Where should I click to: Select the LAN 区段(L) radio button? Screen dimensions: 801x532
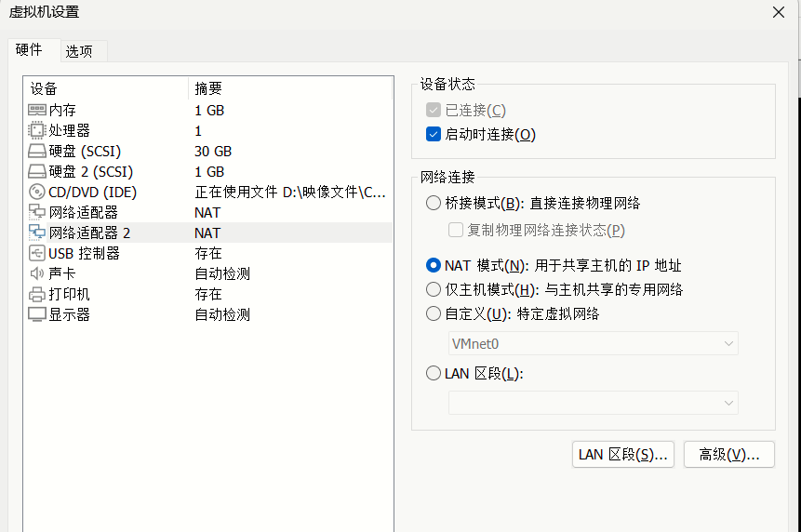(x=434, y=374)
